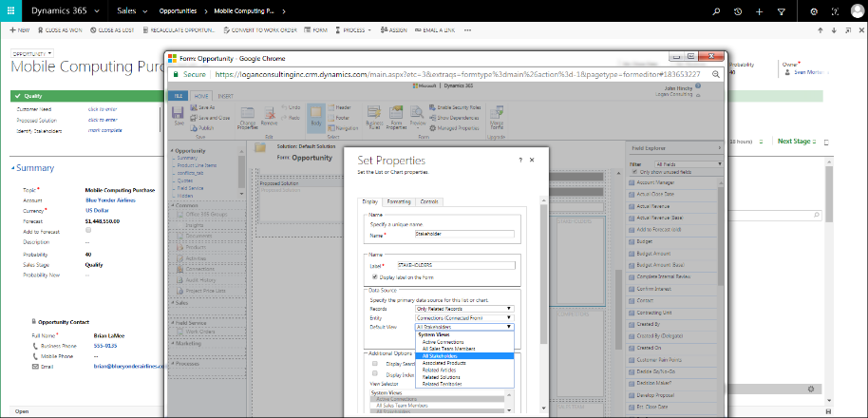Image resolution: width=868 pixels, height=418 pixels.
Task: Open Business Rules from the ribbon
Action: pyautogui.click(x=374, y=118)
